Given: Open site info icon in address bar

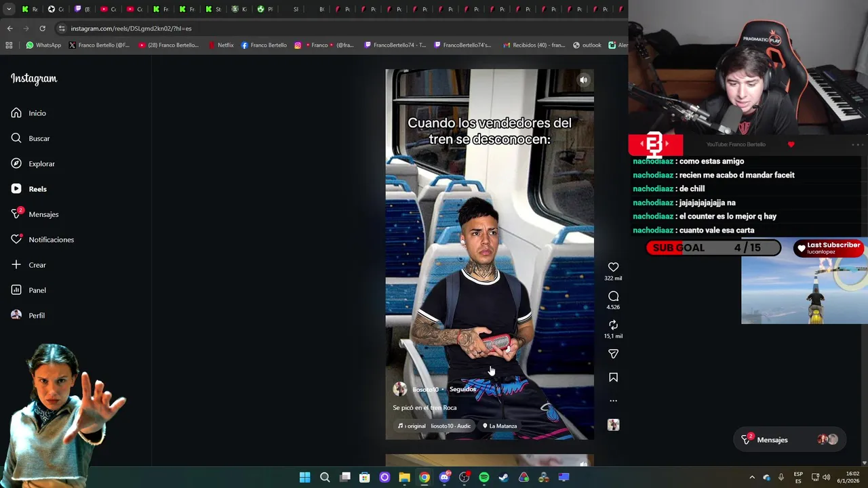Looking at the screenshot, I should tap(62, 28).
